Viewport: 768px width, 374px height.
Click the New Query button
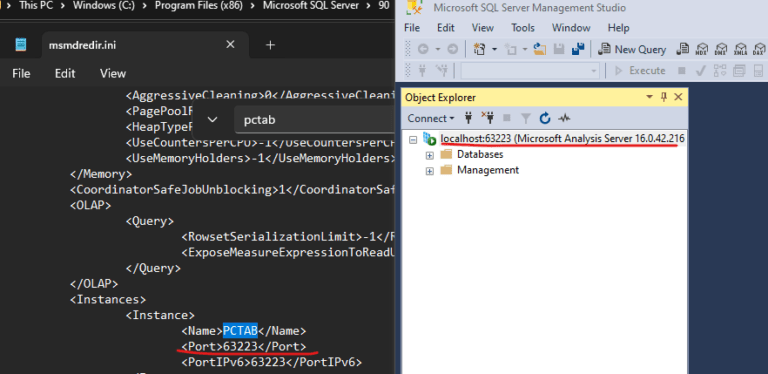632,49
